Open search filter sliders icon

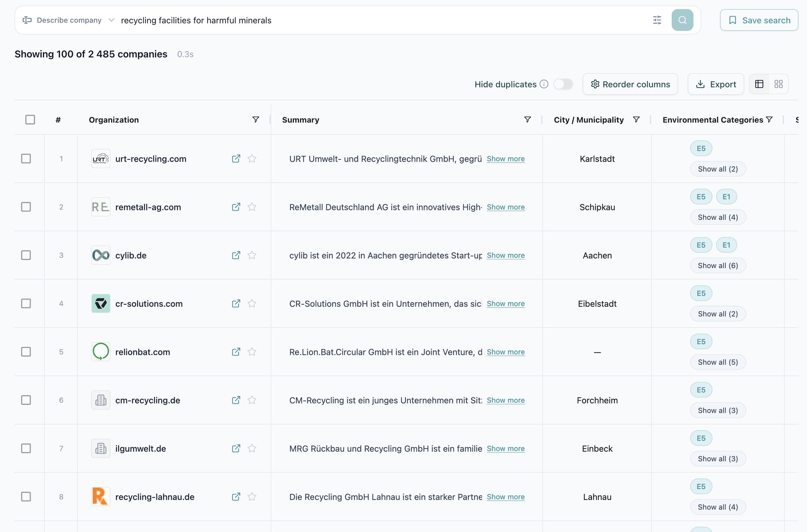coord(657,20)
